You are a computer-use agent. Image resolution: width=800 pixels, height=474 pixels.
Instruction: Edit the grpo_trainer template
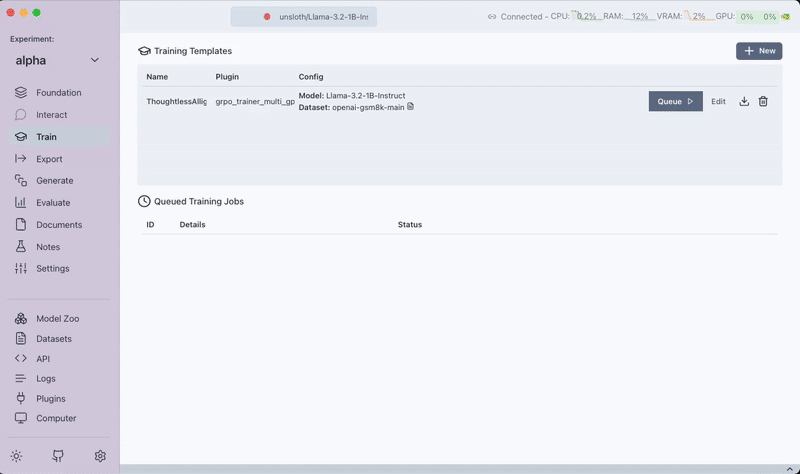[718, 101]
